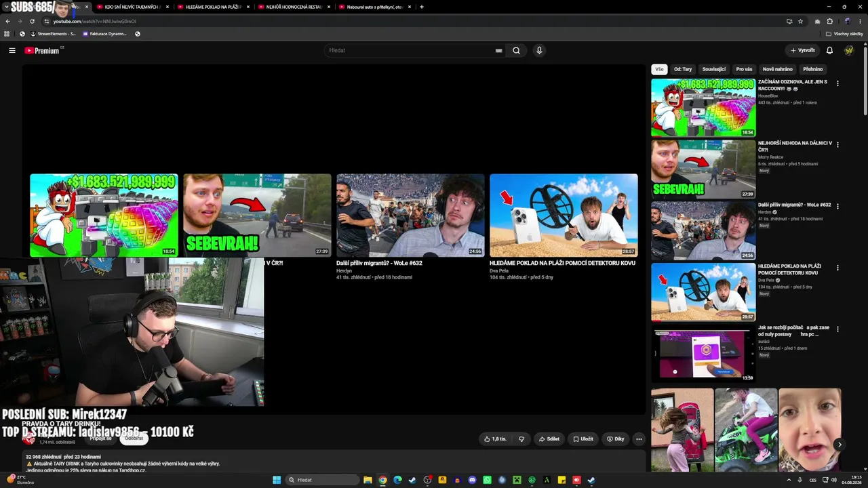Select the Pro vás filter chip
The image size is (868, 488).
(744, 69)
